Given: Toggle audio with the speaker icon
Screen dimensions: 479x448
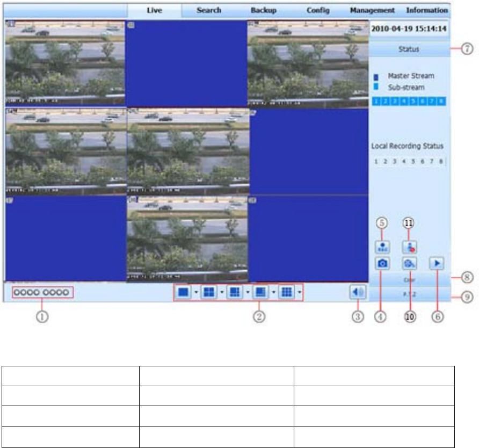Looking at the screenshot, I should coord(358,292).
